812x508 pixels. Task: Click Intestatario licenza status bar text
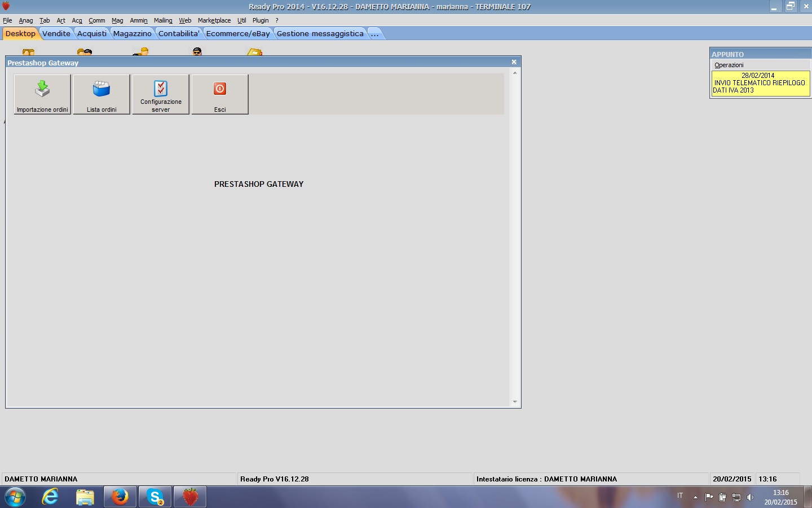546,479
